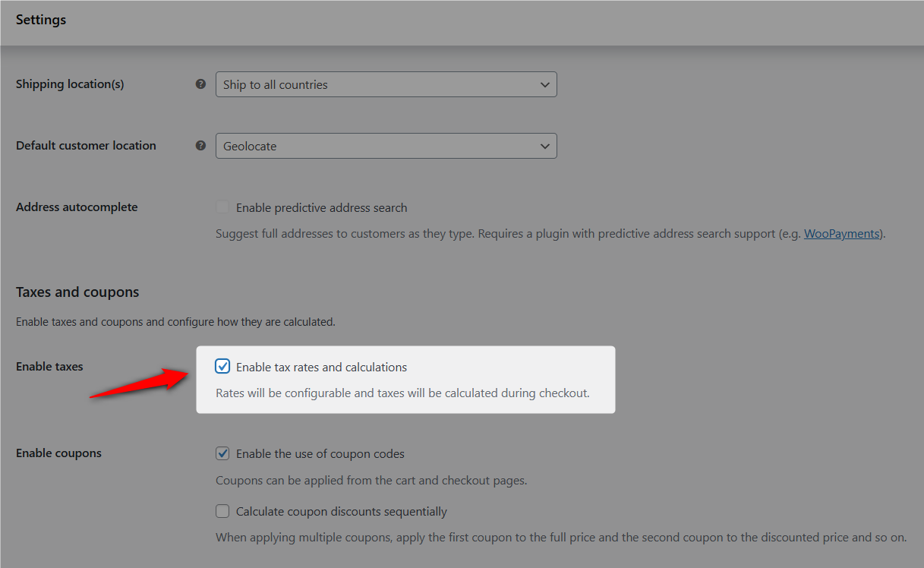Open the Shipping location(s) help tooltip

point(200,84)
